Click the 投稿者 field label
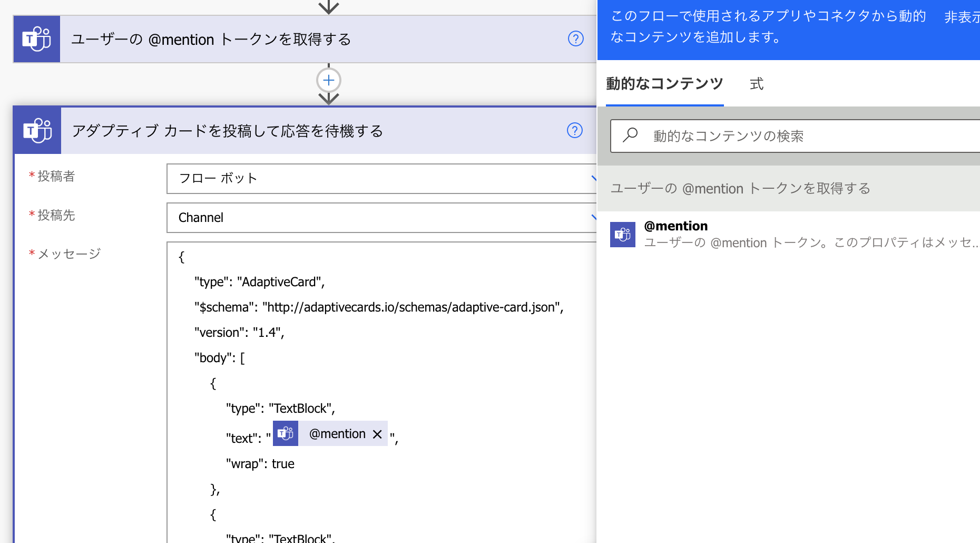The width and height of the screenshot is (980, 543). 56,176
